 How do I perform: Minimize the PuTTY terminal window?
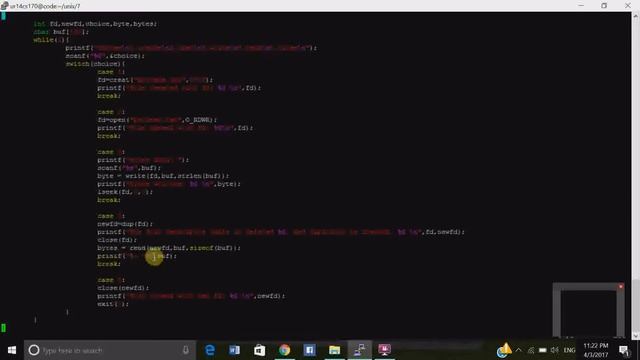click(x=581, y=6)
